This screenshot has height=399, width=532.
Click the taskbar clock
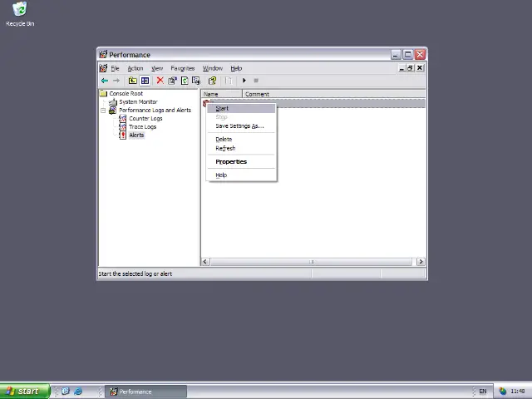(518, 392)
